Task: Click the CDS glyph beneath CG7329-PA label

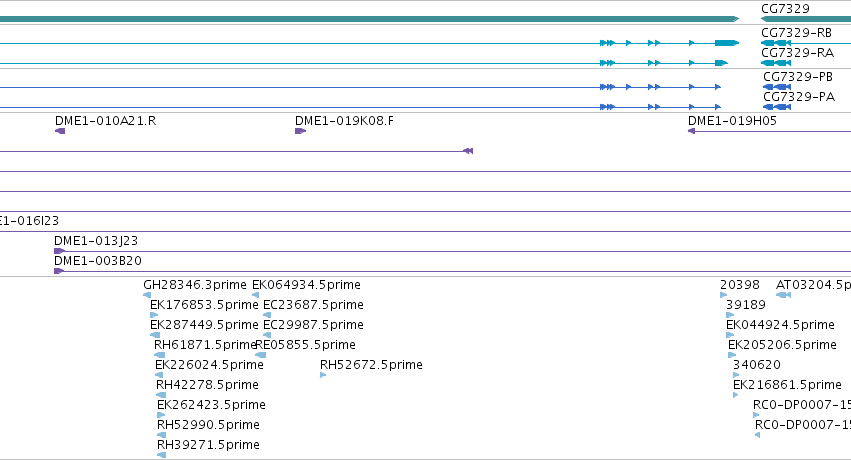Action: 777,107
